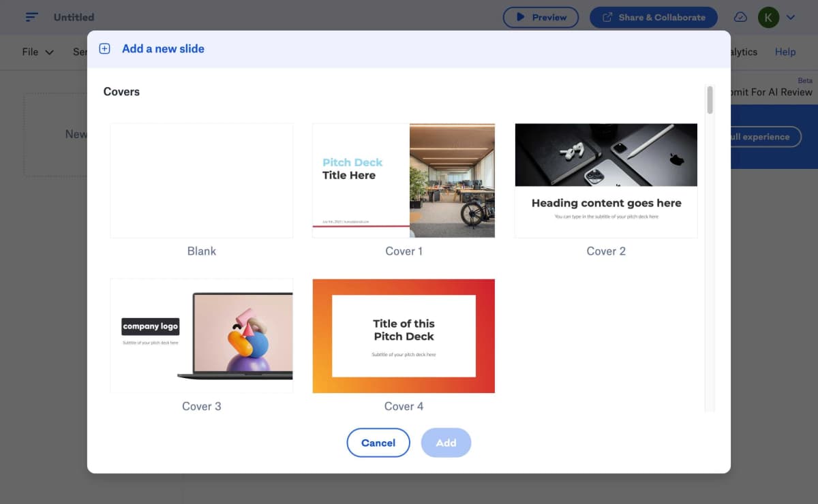This screenshot has width=818, height=504.
Task: Click the share icon in Share & Collaborate
Action: 606,17
